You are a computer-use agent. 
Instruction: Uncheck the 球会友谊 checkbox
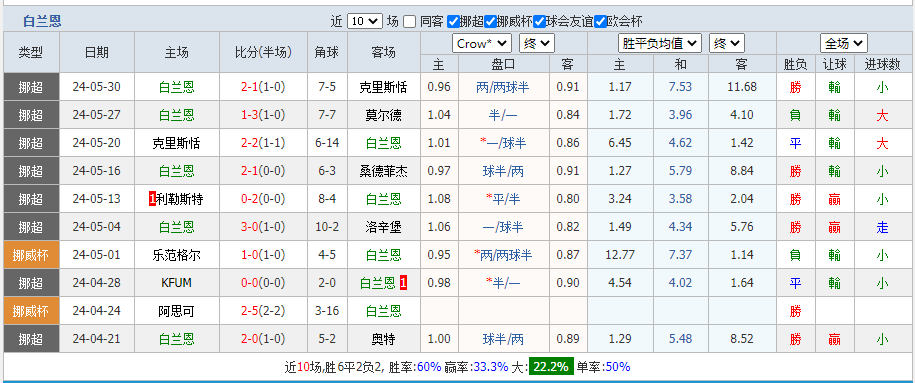coord(540,22)
